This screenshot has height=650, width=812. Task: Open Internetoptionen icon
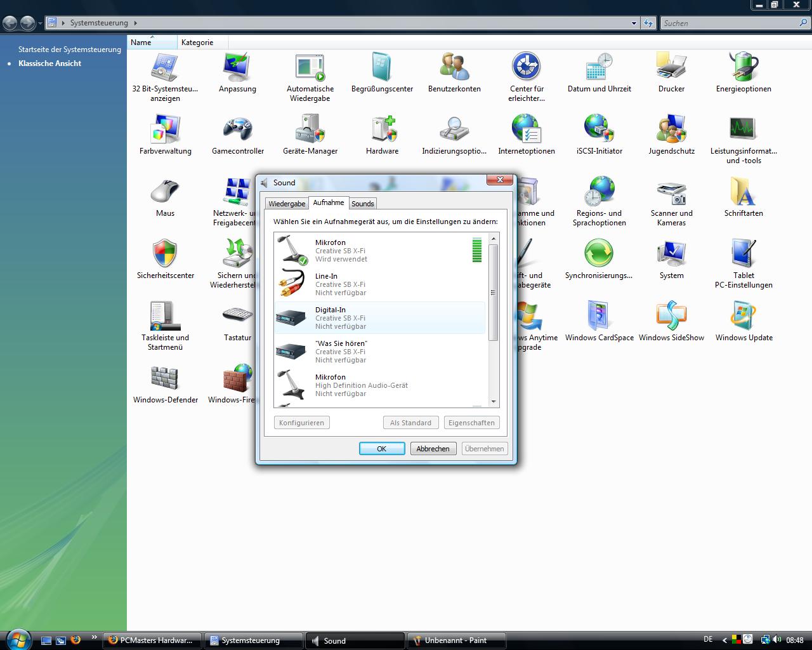tap(527, 129)
